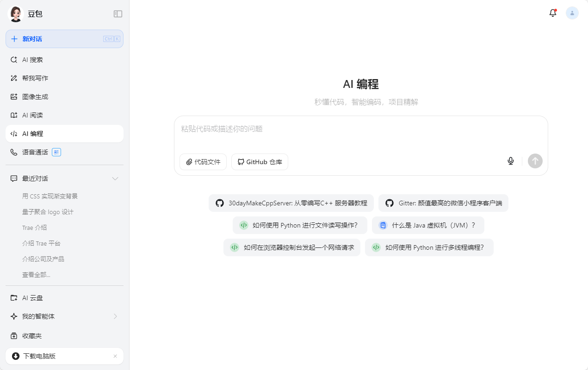Open AI 云盘 storage

[32, 297]
